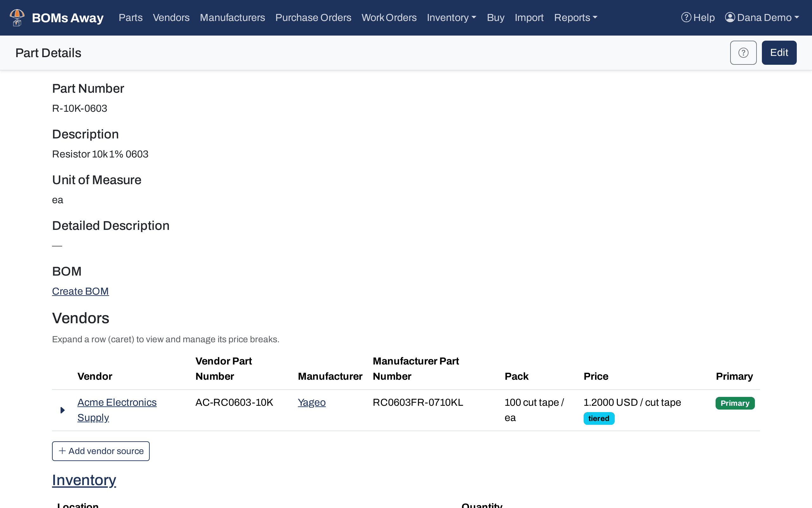Click the tiered price badge

599,418
